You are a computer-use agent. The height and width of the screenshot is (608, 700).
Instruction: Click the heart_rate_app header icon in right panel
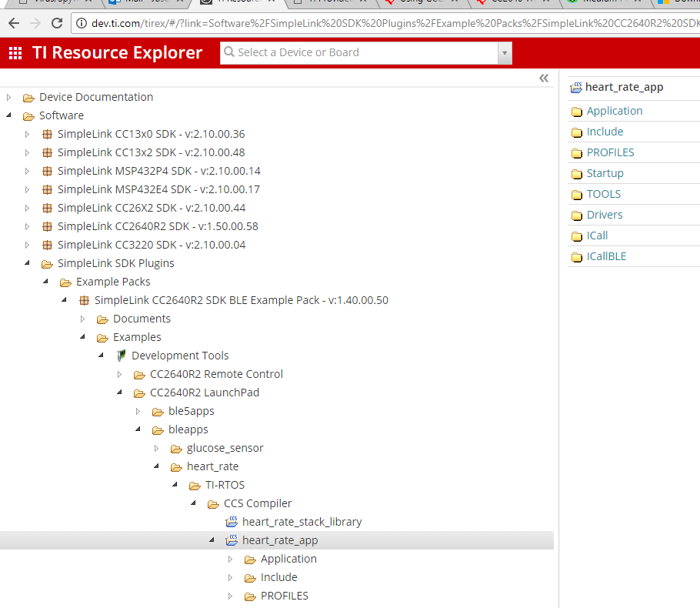[576, 88]
